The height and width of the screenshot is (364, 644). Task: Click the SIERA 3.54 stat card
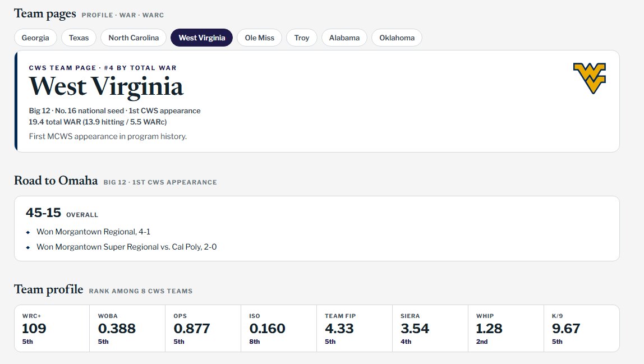[430, 328]
